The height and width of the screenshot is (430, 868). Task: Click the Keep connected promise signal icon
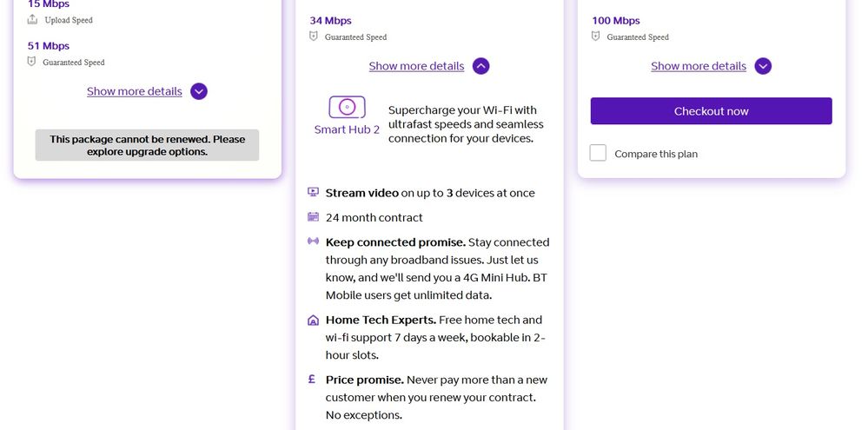[313, 241]
